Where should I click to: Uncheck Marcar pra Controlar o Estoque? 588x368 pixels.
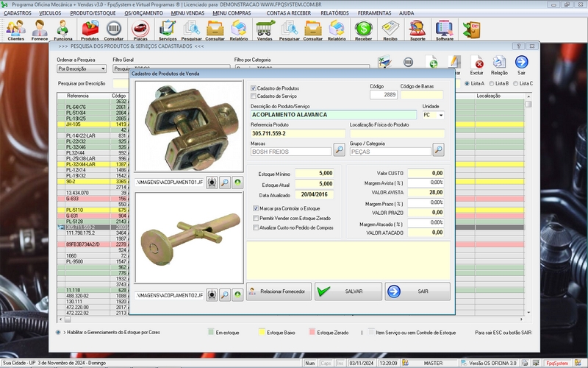click(x=255, y=209)
